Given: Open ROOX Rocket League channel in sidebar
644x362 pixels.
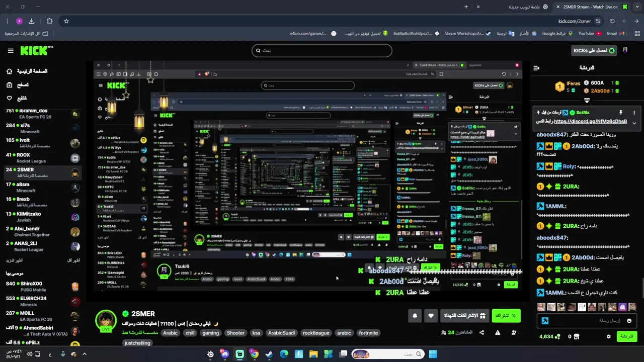Looking at the screenshot, I should tap(43, 158).
